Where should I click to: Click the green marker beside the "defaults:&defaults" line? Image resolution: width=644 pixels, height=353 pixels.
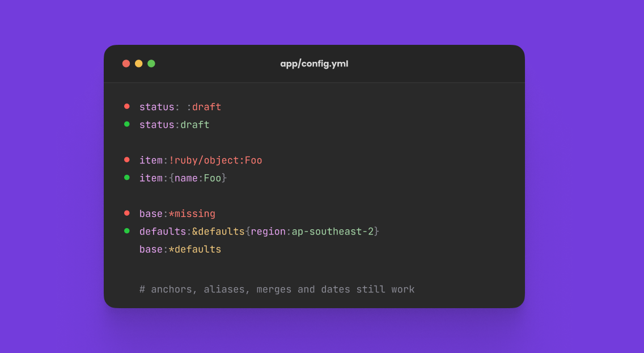click(127, 231)
